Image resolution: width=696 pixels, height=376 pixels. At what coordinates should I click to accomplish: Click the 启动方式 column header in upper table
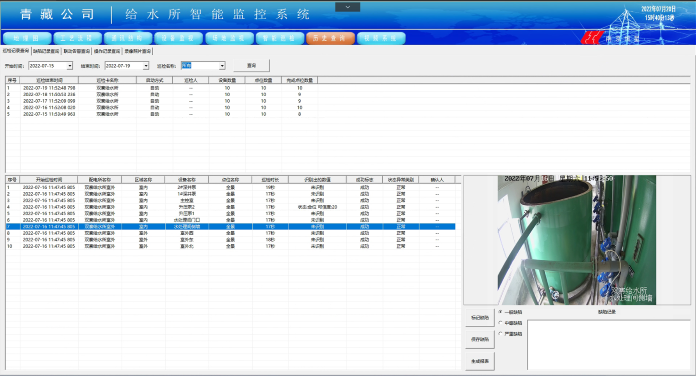click(154, 80)
